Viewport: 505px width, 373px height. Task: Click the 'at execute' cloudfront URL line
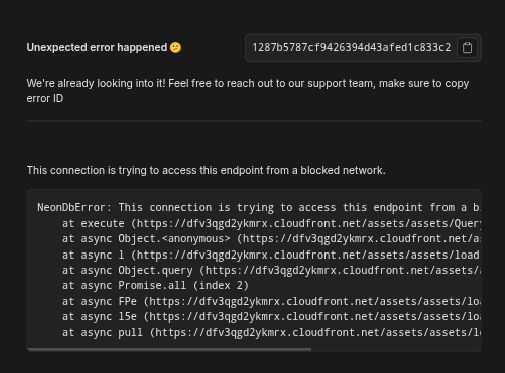[271, 223]
